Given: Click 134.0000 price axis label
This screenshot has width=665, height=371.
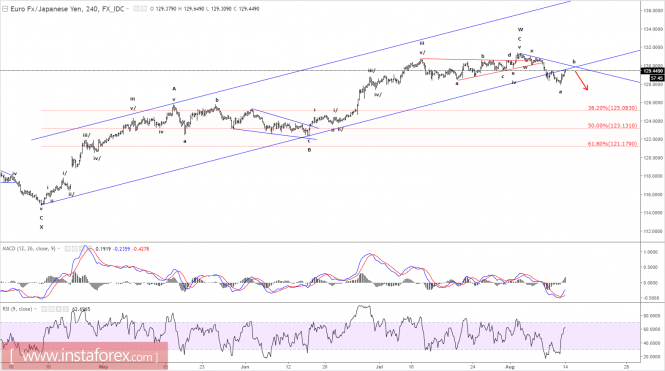Looking at the screenshot, I should pyautogui.click(x=653, y=29).
